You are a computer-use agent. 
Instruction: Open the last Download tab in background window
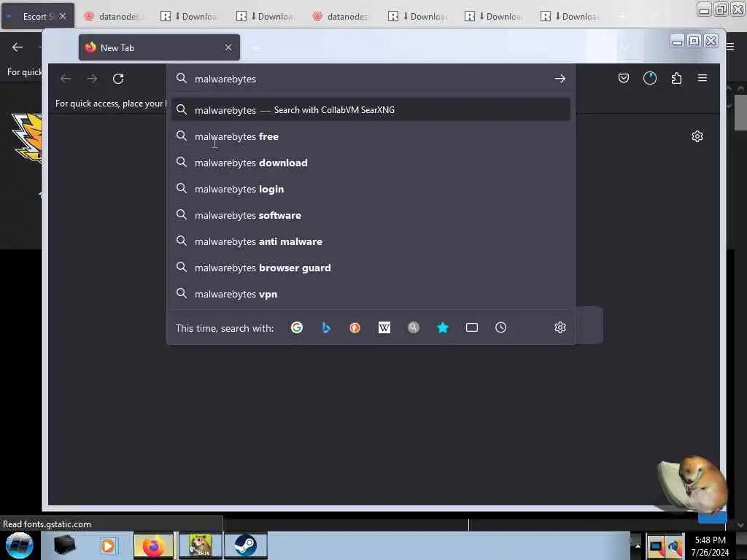[569, 17]
